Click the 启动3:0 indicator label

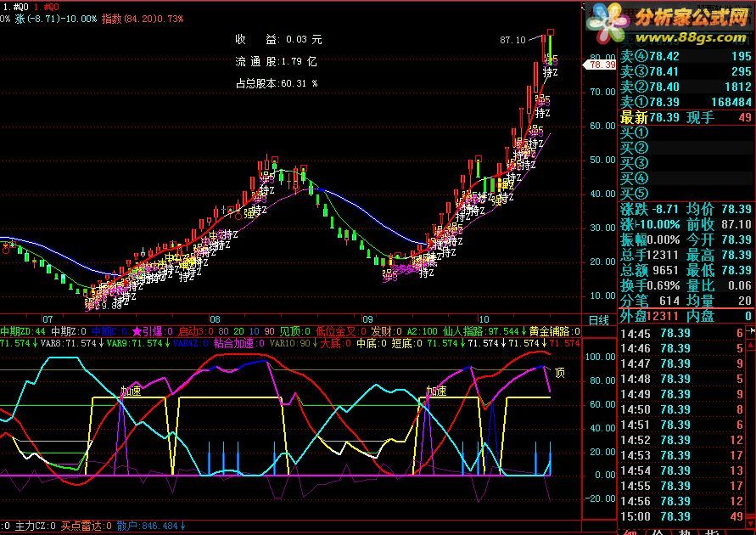point(196,331)
